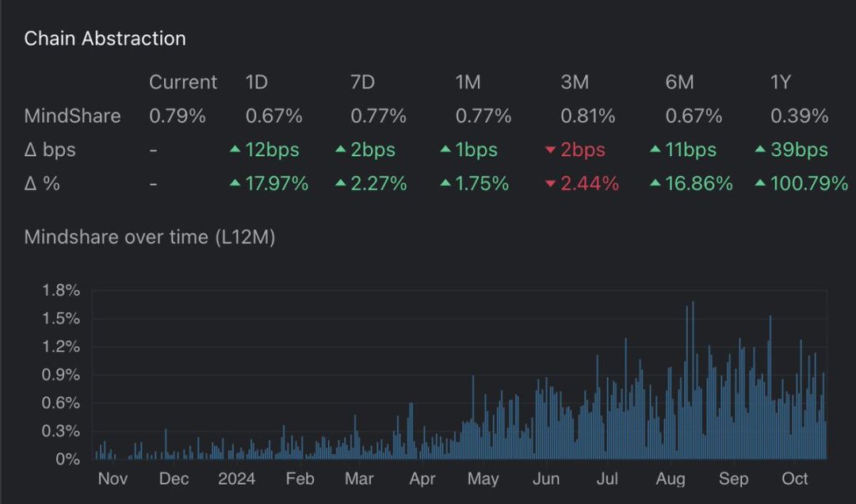
Task: Expand the Chain Abstraction section header
Action: coord(105,37)
